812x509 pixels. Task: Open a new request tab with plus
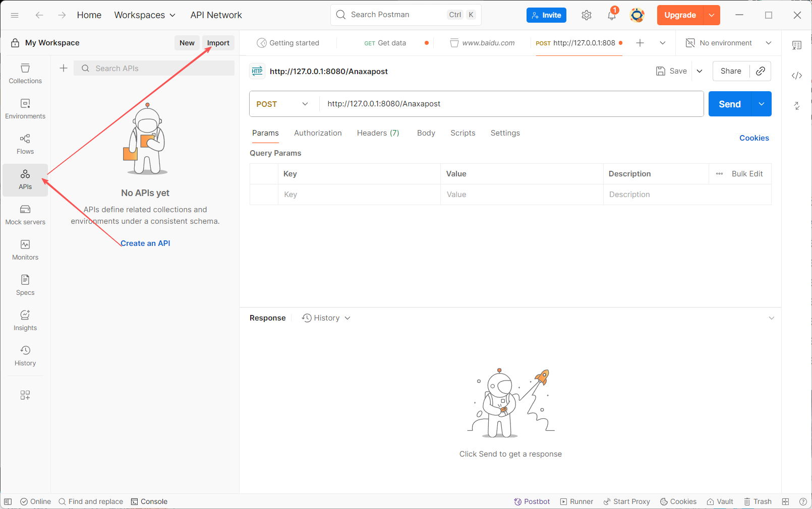coord(640,43)
